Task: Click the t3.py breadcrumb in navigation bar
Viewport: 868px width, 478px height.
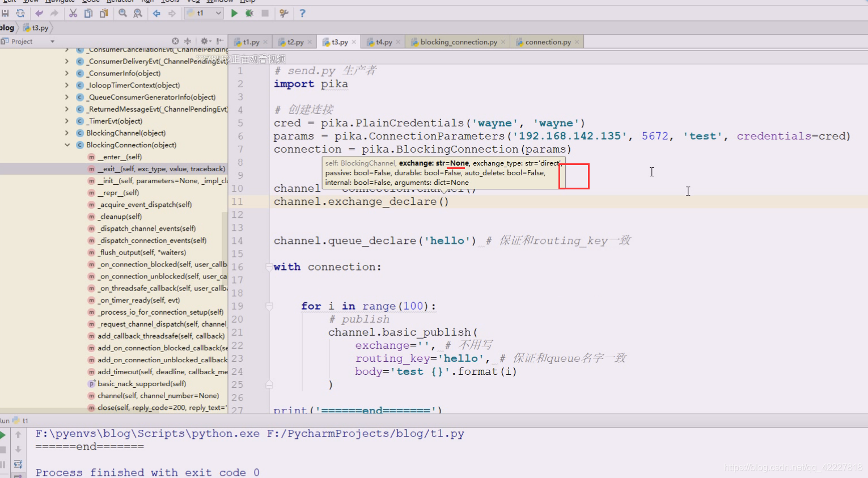Action: pyautogui.click(x=36, y=27)
